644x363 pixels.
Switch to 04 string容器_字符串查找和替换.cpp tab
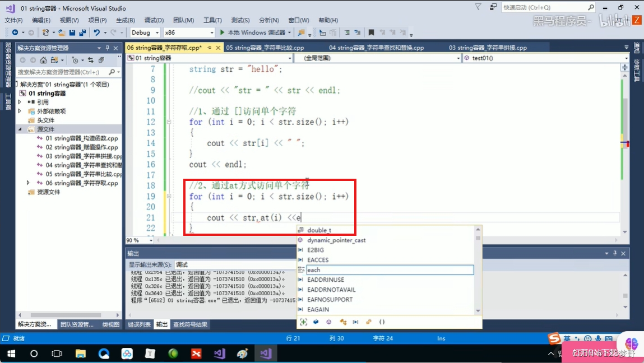pos(376,48)
